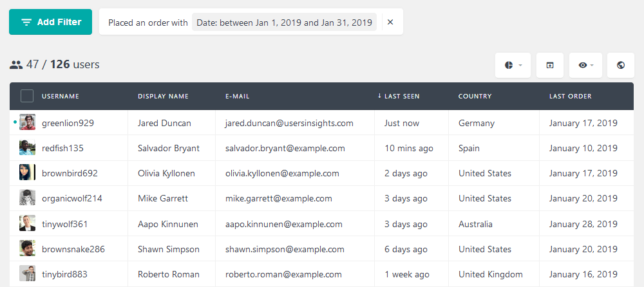Select display name Salvador Bryant
This screenshot has height=287, width=644.
[169, 148]
